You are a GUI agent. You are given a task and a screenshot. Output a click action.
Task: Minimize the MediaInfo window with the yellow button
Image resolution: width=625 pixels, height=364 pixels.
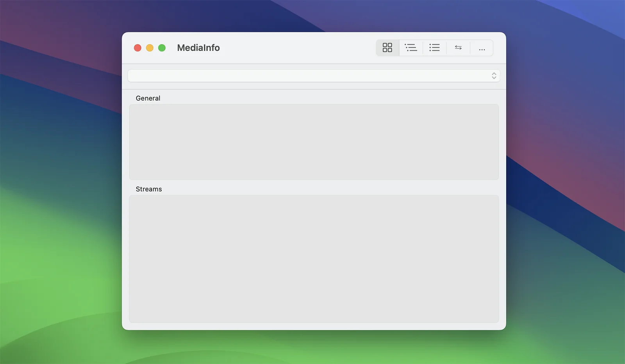click(x=150, y=48)
